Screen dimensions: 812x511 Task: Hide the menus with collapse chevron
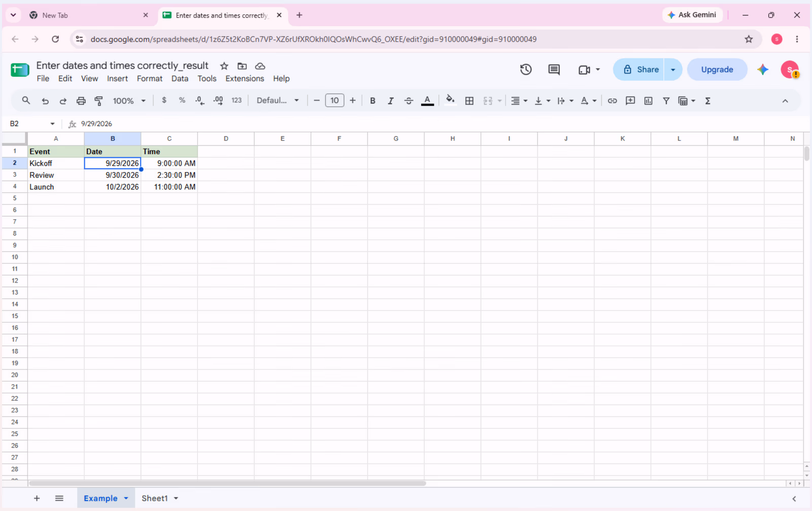785,101
